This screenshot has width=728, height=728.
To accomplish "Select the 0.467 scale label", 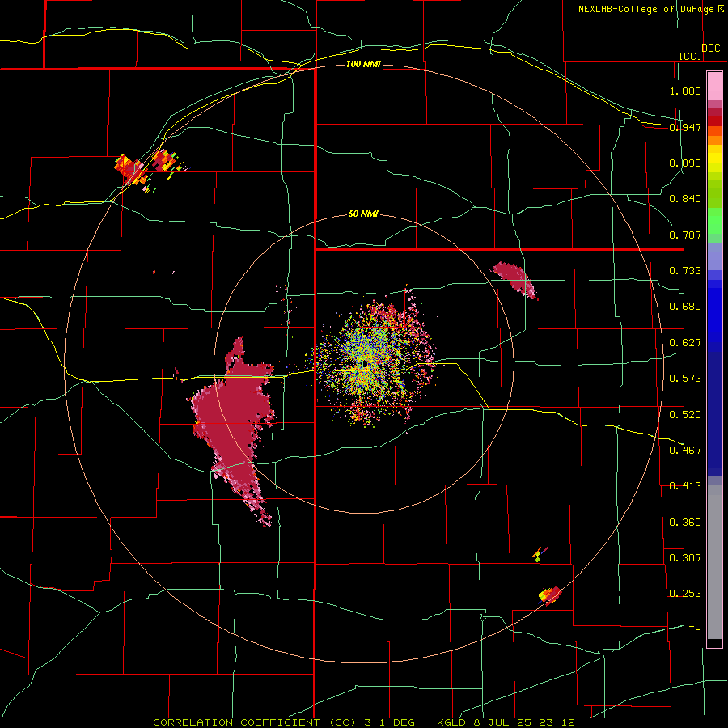I will [x=685, y=451].
